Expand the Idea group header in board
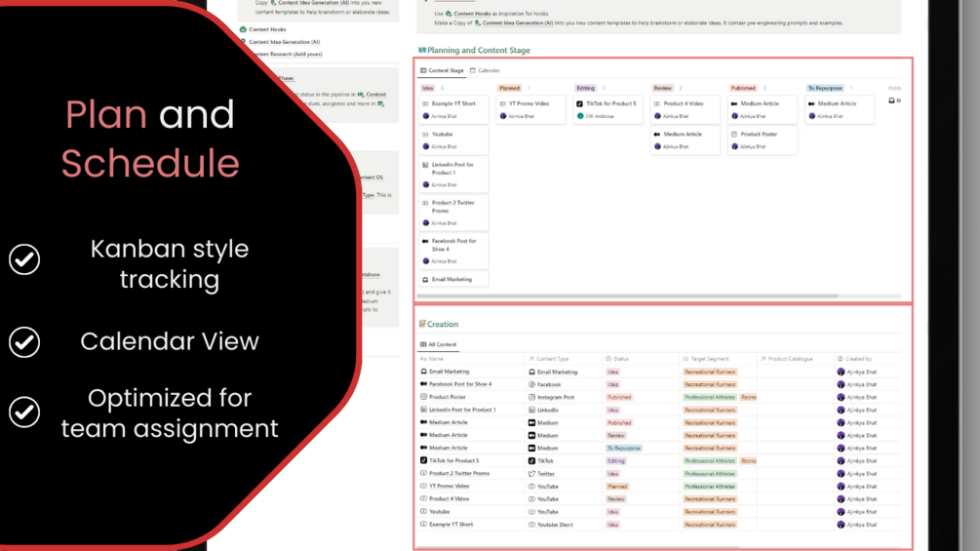Viewport: 980px width, 551px height. click(x=427, y=88)
